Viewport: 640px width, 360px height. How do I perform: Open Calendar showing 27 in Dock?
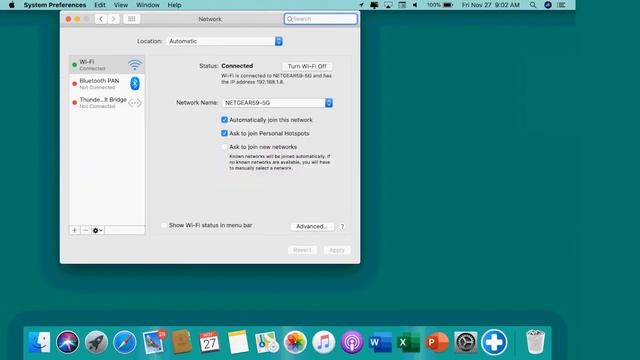coord(209,342)
